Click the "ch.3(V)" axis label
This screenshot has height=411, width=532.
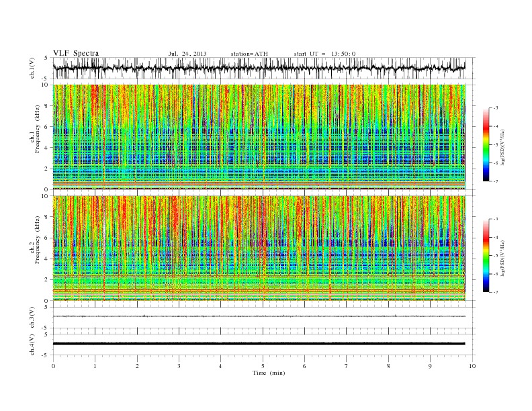(32, 318)
